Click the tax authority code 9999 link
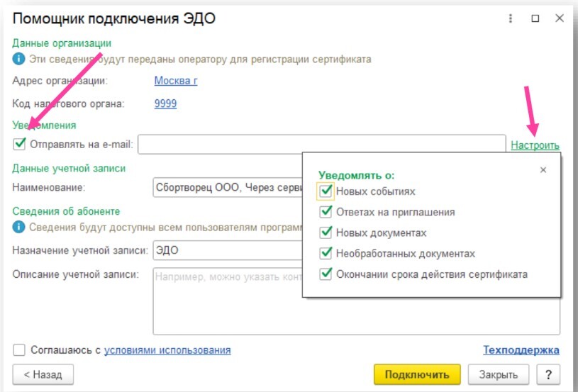Image resolution: width=578 pixels, height=392 pixels. coord(165,104)
